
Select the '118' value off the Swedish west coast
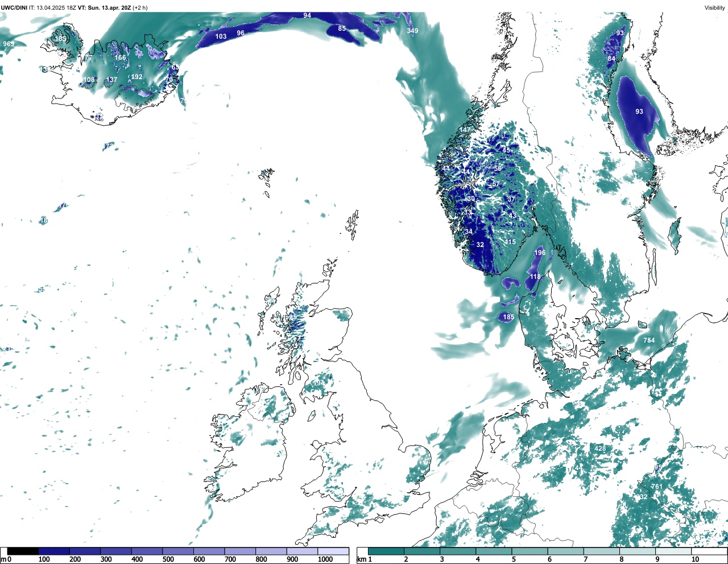[535, 277]
